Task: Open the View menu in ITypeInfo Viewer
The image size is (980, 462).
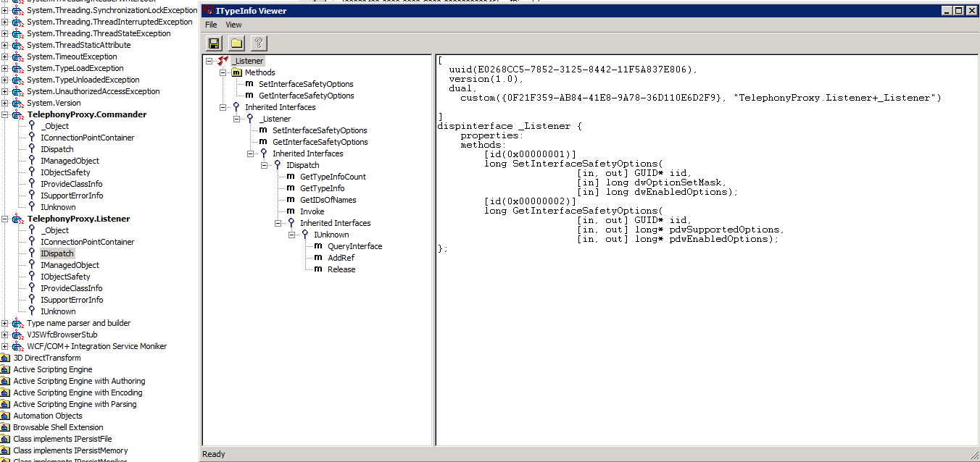Action: coord(233,25)
